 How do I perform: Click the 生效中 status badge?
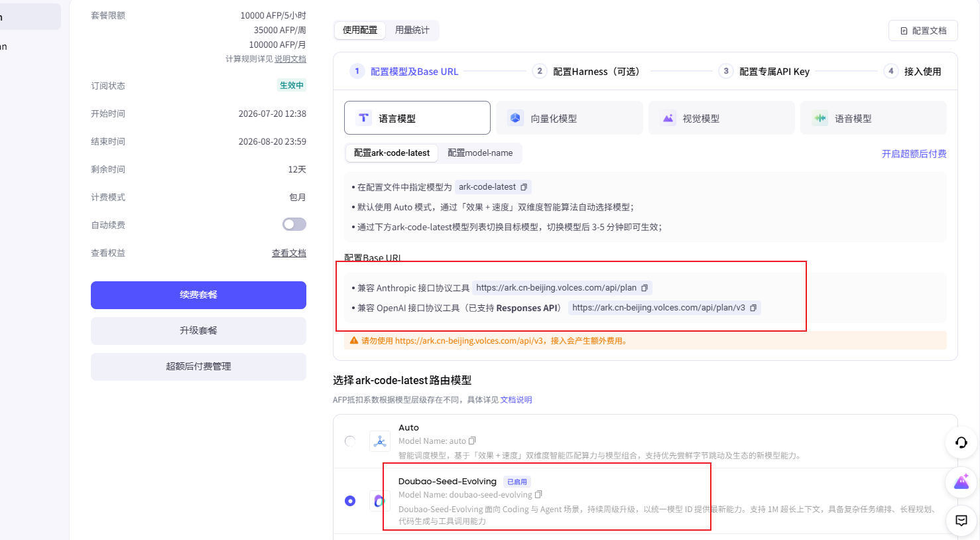coord(292,85)
